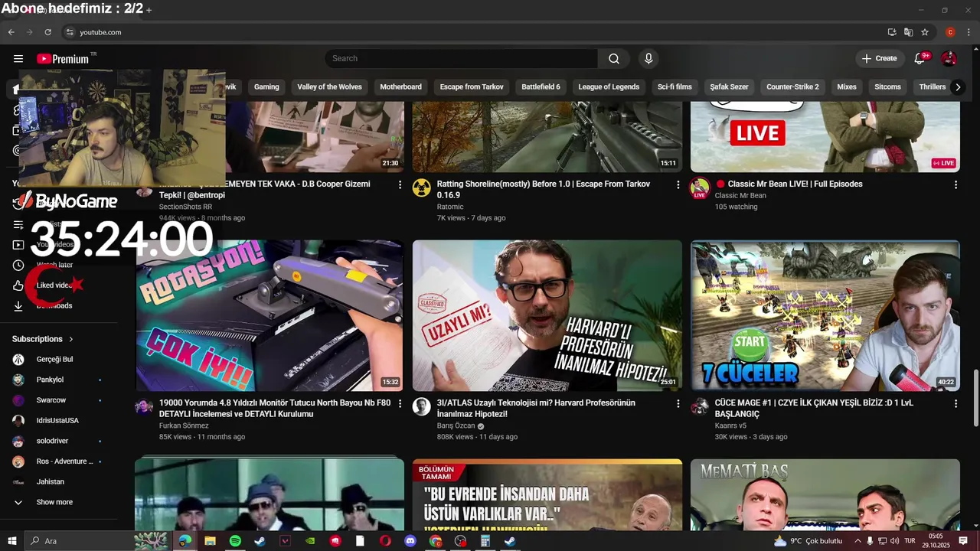Select the Sitcoms chip
Viewport: 980px width, 551px height.
pos(887,87)
